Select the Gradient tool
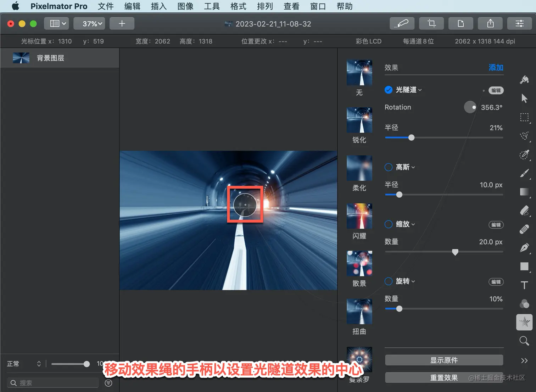Viewport: 536px width, 392px height. pos(524,192)
